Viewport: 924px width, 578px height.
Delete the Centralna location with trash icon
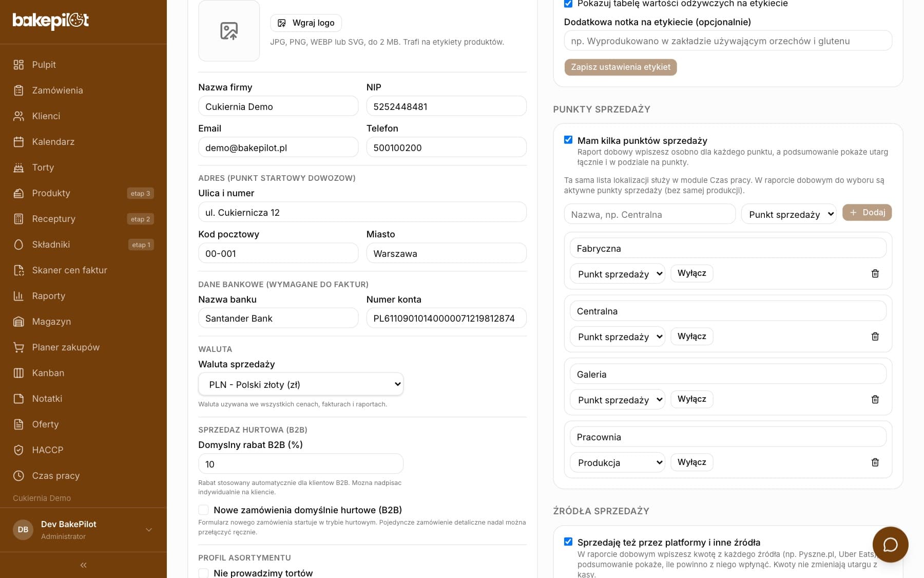coord(875,337)
